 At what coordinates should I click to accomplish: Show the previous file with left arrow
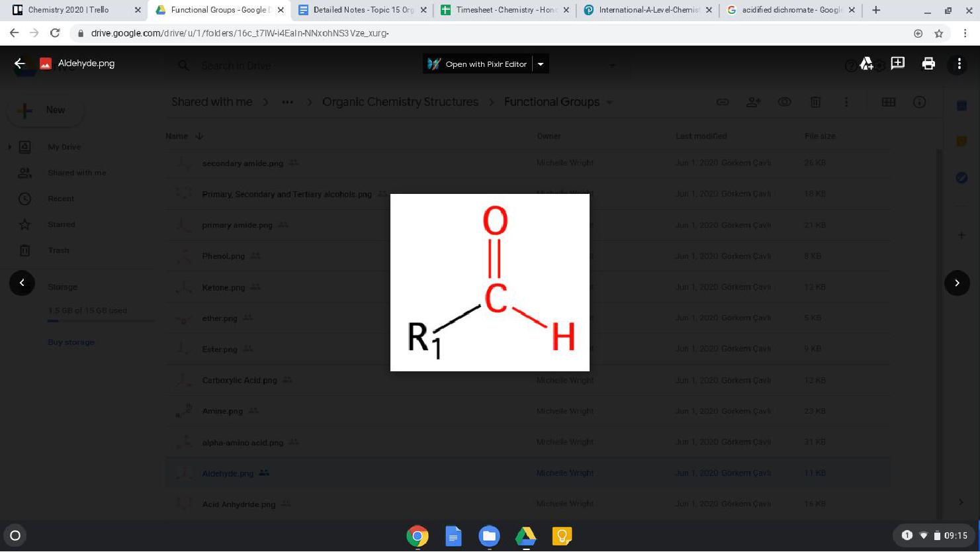point(22,283)
